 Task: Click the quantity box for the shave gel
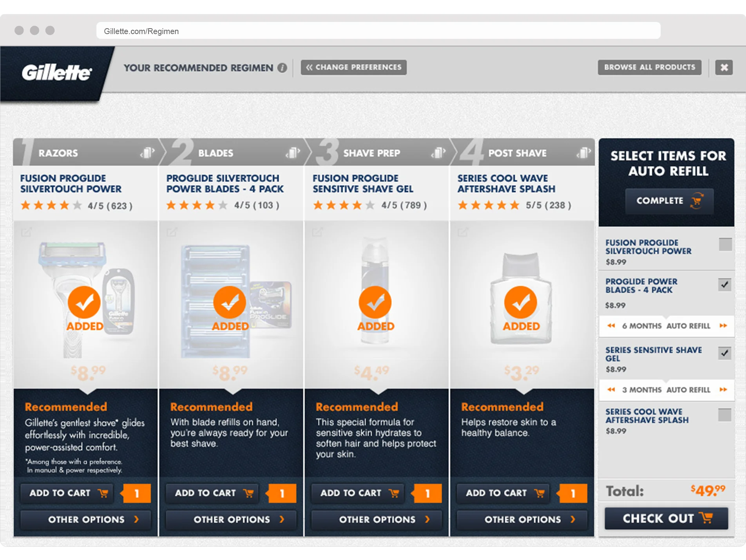[x=427, y=493]
